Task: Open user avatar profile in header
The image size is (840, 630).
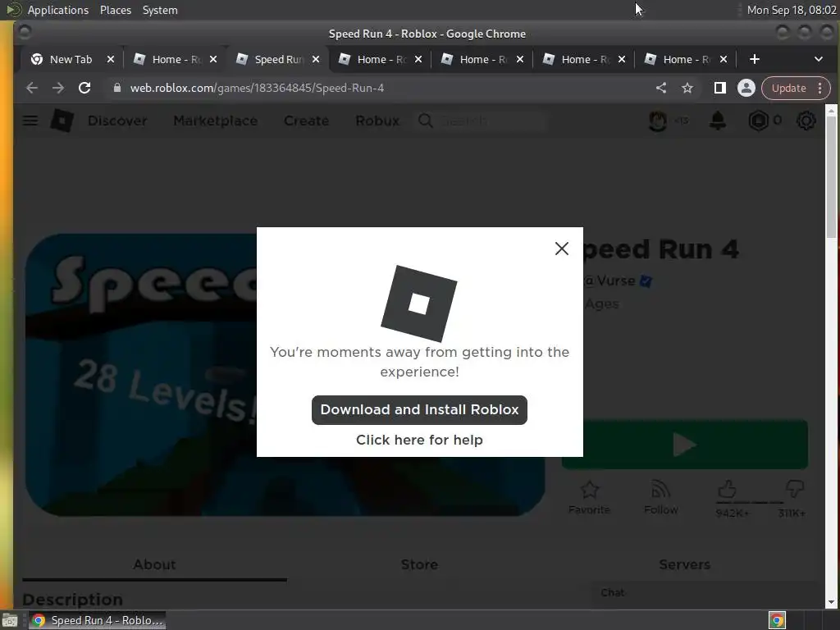Action: pyautogui.click(x=658, y=121)
